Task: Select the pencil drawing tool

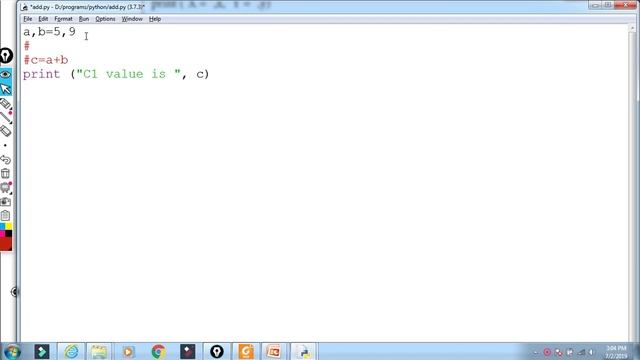Action: [x=6, y=118]
